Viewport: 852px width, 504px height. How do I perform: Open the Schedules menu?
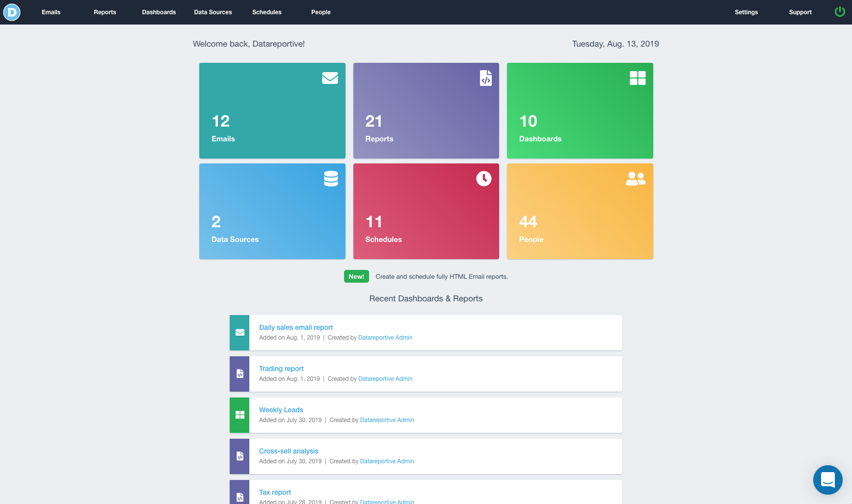266,12
